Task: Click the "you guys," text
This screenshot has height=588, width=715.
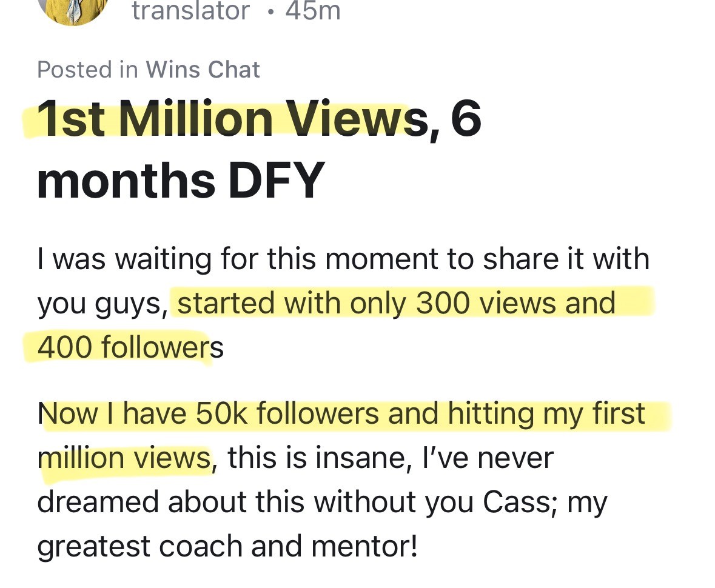Action: [x=103, y=304]
